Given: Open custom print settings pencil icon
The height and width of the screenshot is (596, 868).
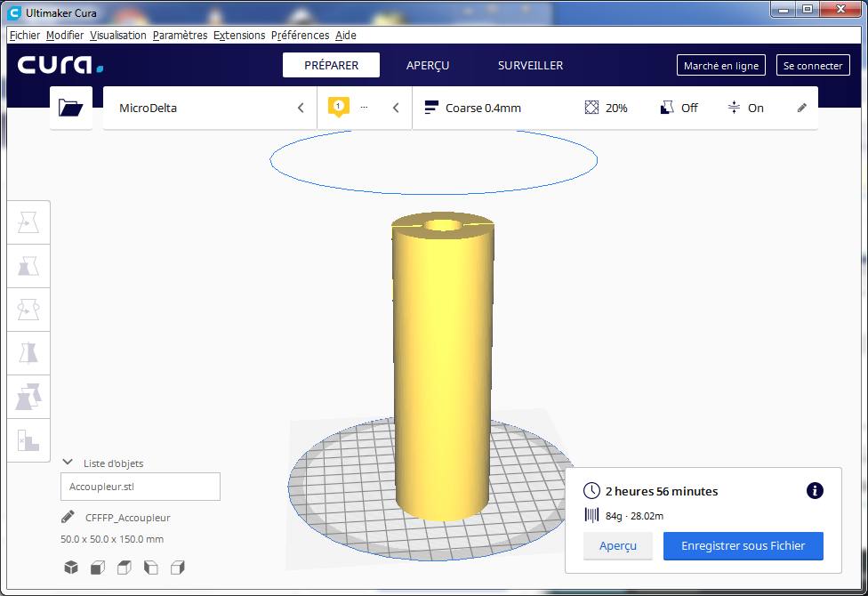Looking at the screenshot, I should pyautogui.click(x=801, y=108).
